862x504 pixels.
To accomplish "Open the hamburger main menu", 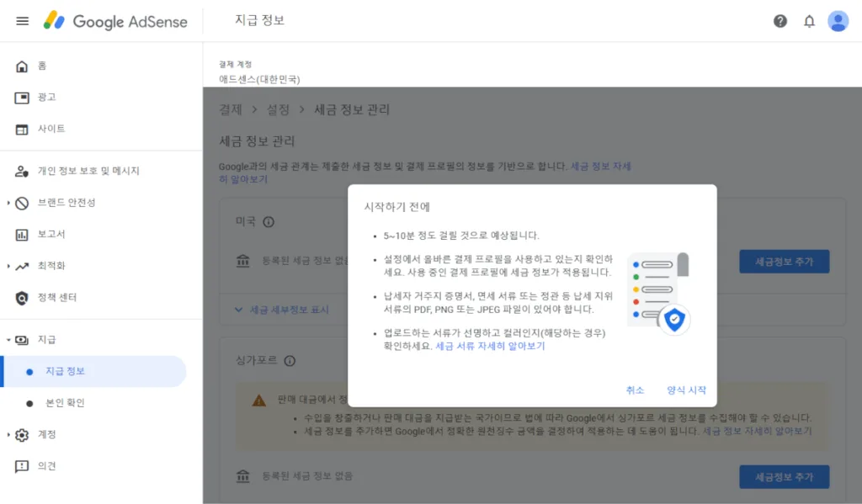I will [22, 21].
